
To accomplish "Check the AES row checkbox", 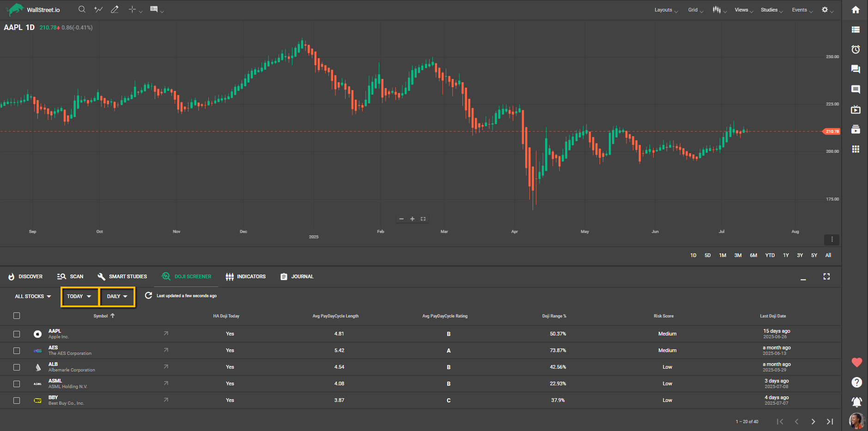I will pos(17,350).
